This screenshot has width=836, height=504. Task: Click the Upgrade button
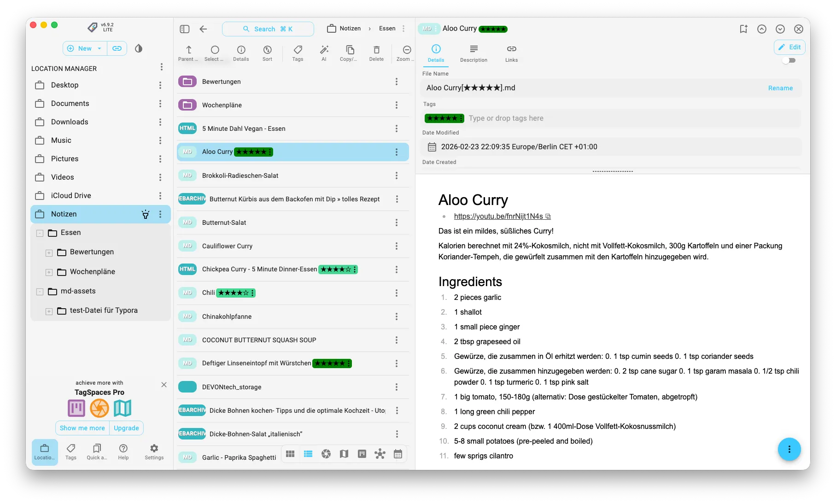126,428
